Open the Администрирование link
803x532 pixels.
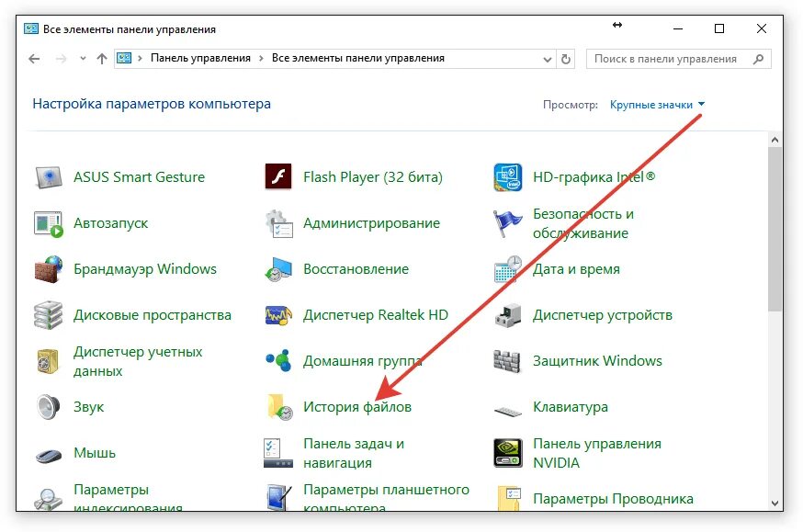click(x=371, y=223)
